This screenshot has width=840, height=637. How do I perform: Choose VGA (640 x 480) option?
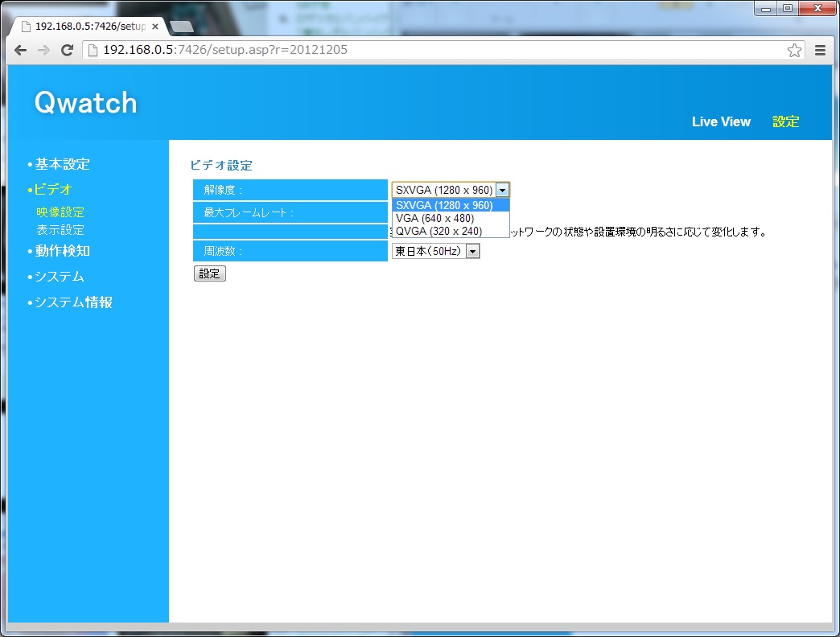tap(451, 219)
